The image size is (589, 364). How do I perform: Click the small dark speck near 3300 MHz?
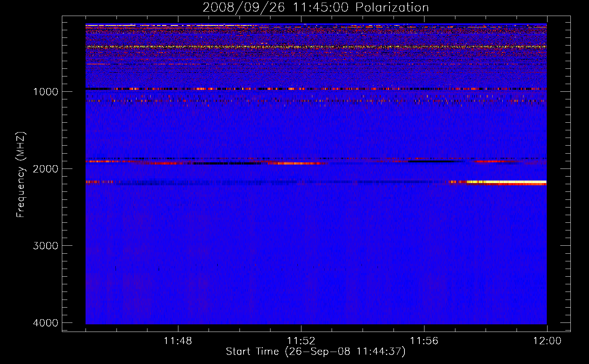[x=159, y=269]
